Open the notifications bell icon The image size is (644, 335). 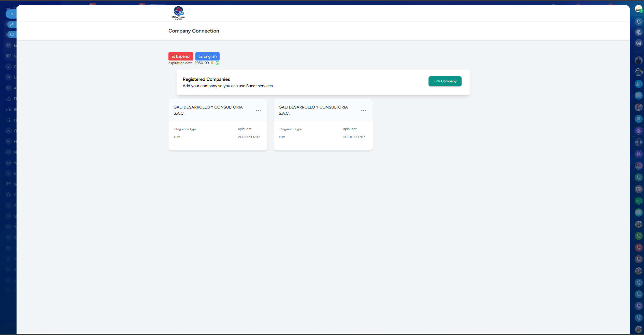638,22
